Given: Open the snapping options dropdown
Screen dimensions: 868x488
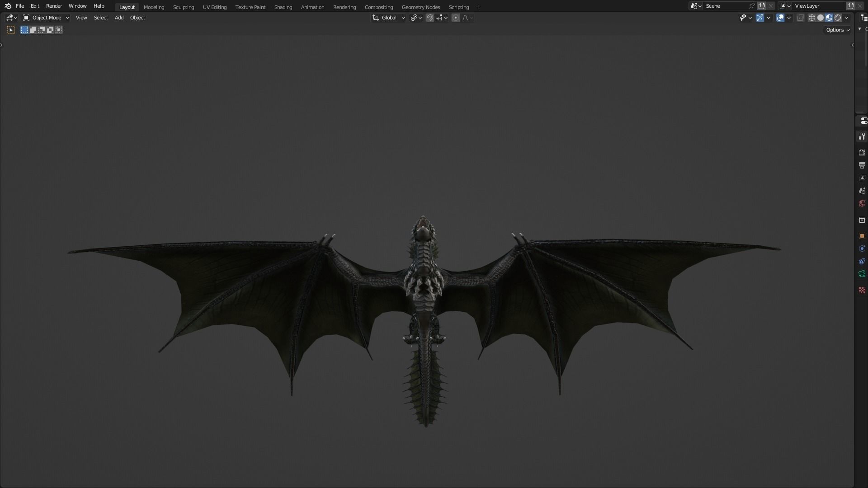Looking at the screenshot, I should coord(441,18).
